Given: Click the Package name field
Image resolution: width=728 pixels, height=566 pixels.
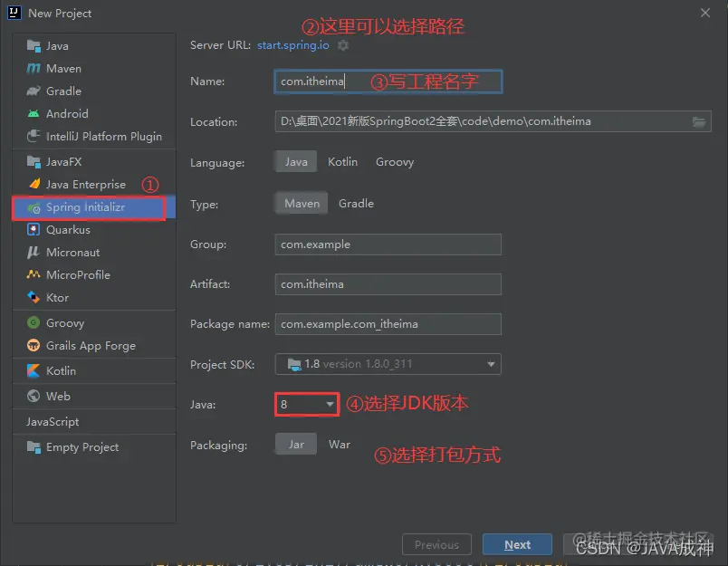Looking at the screenshot, I should click(x=388, y=324).
